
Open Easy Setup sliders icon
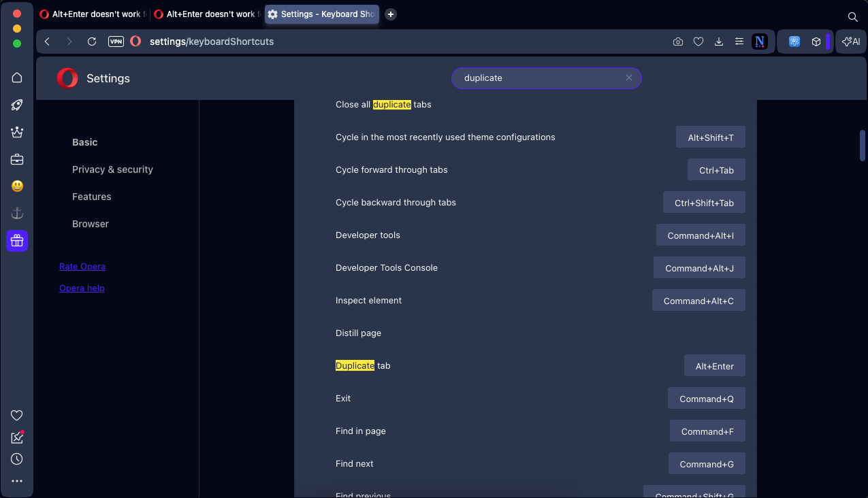coord(739,41)
